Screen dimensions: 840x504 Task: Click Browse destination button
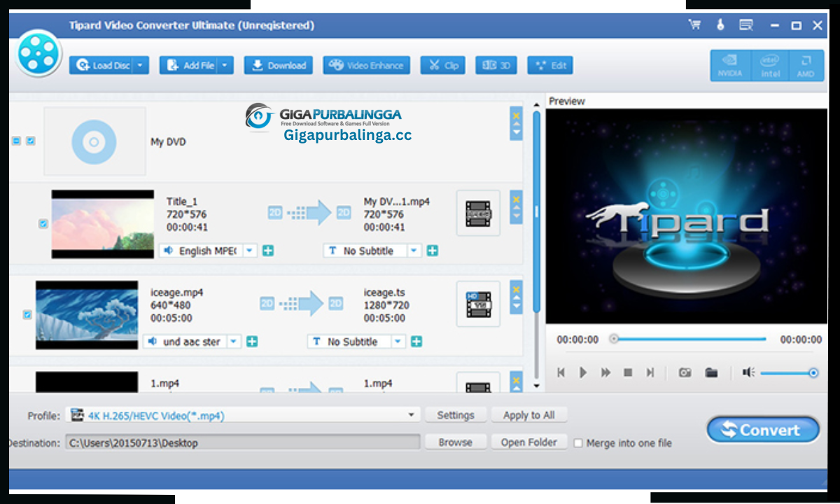click(456, 442)
